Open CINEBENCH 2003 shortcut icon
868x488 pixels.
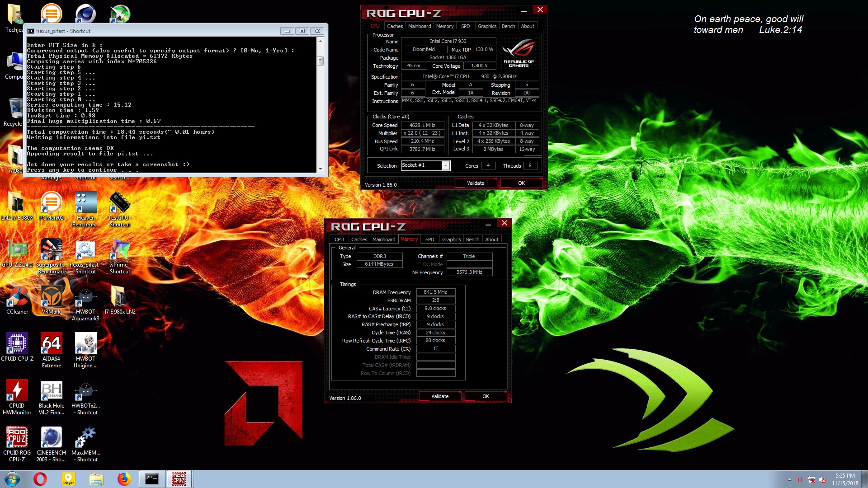(x=51, y=444)
